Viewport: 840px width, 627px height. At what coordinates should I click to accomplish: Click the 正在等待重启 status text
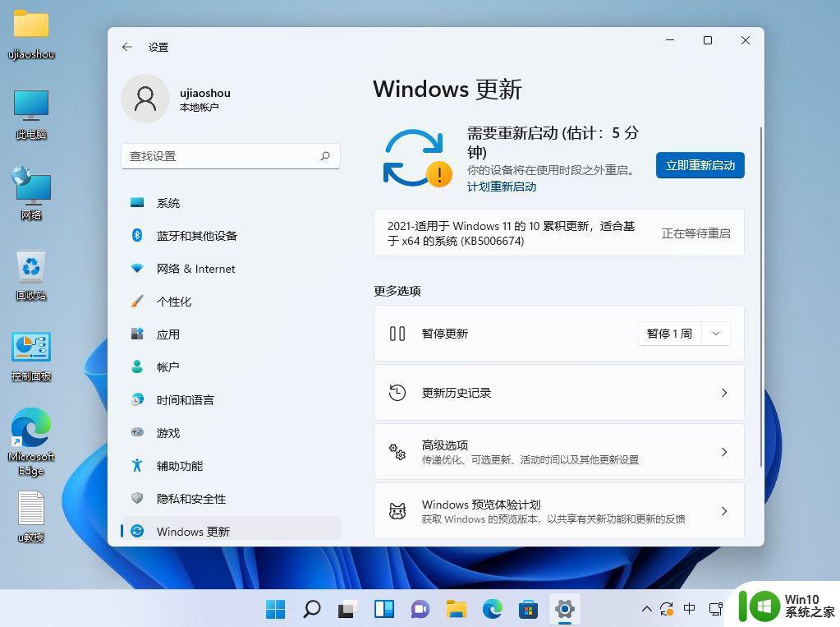pyautogui.click(x=695, y=233)
